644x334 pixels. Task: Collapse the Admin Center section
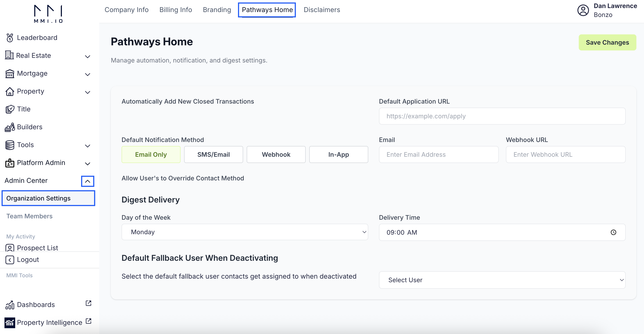click(x=88, y=181)
